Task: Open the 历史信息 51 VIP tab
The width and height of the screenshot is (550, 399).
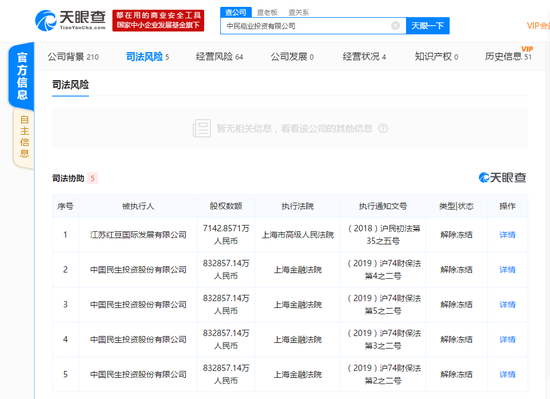Action: tap(509, 55)
